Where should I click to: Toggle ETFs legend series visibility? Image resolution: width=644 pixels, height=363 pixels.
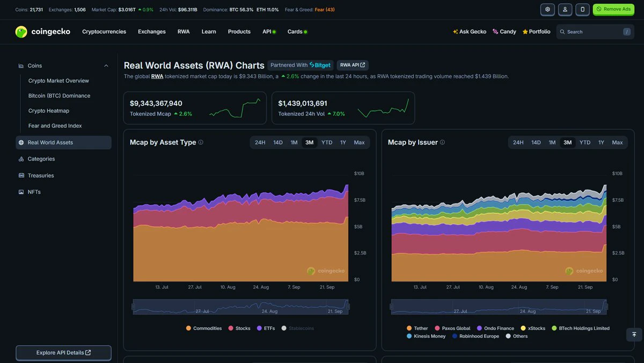[266, 328]
